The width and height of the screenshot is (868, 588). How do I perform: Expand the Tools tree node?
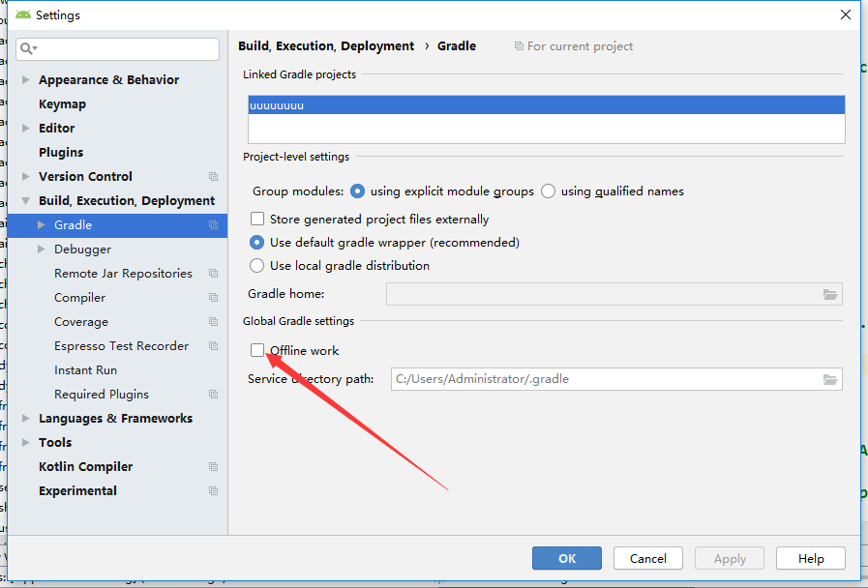tap(25, 443)
